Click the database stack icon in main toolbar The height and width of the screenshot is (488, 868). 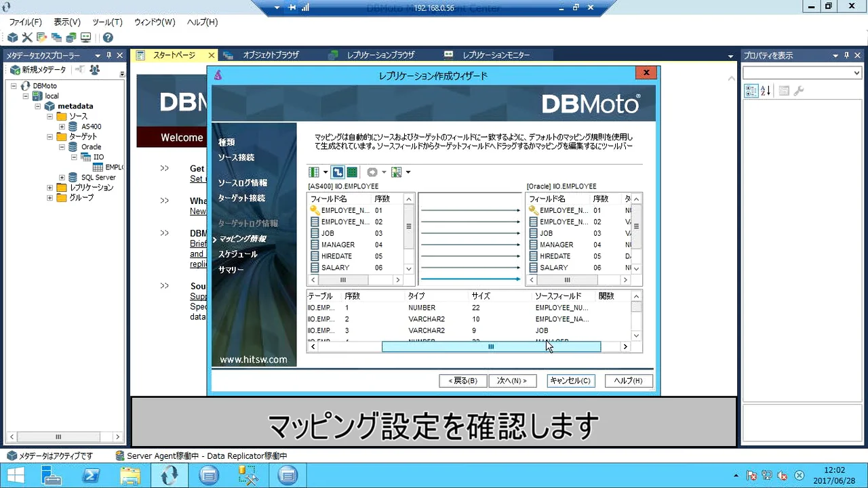click(x=71, y=38)
